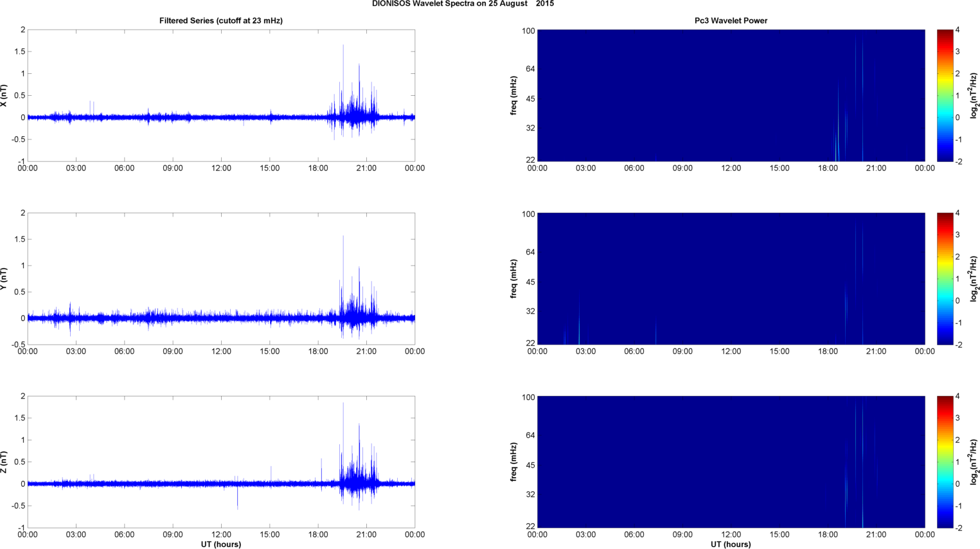Click the colorbar next to the bottom wavelet panel

945,462
